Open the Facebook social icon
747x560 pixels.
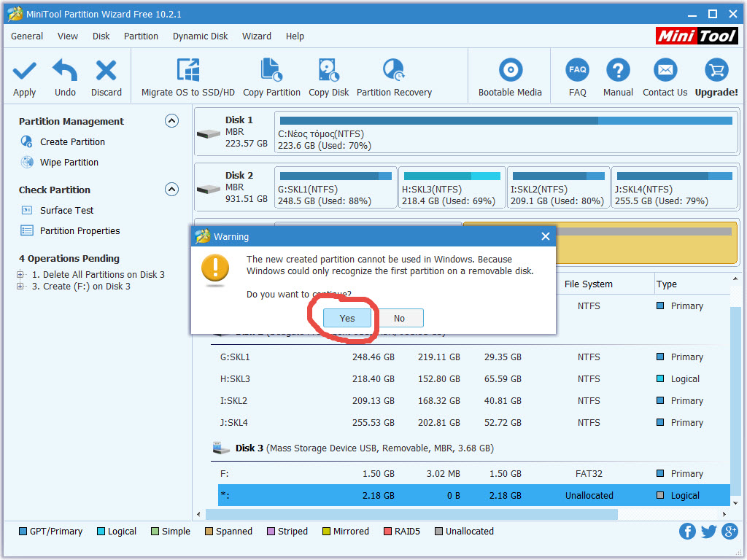687,532
